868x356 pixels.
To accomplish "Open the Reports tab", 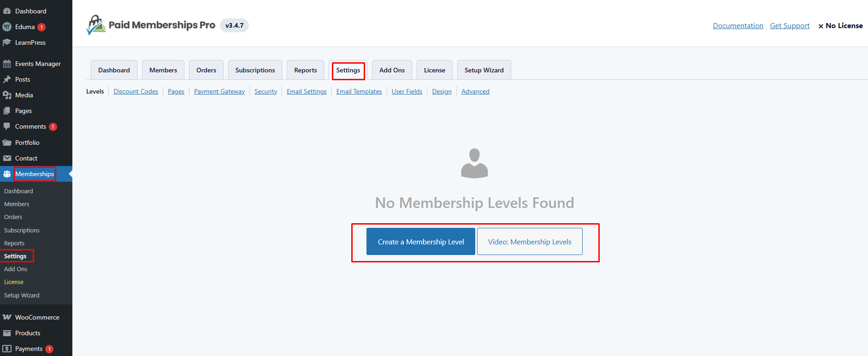I will [x=306, y=70].
